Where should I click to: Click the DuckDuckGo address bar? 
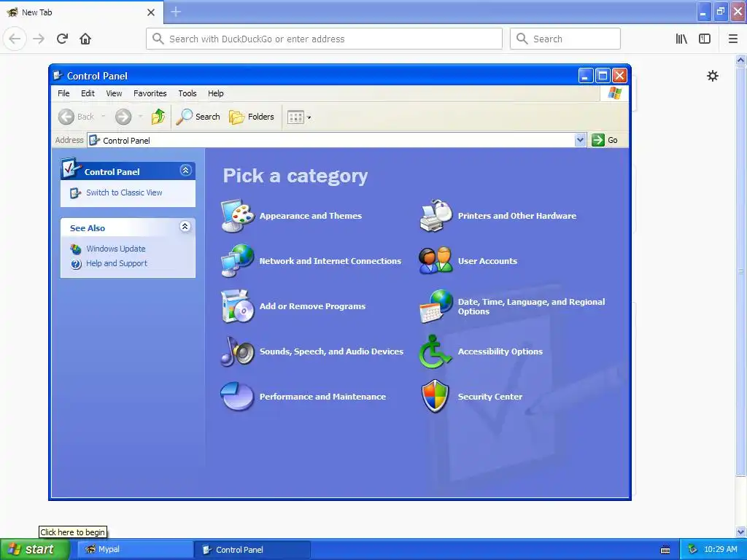[x=324, y=39]
